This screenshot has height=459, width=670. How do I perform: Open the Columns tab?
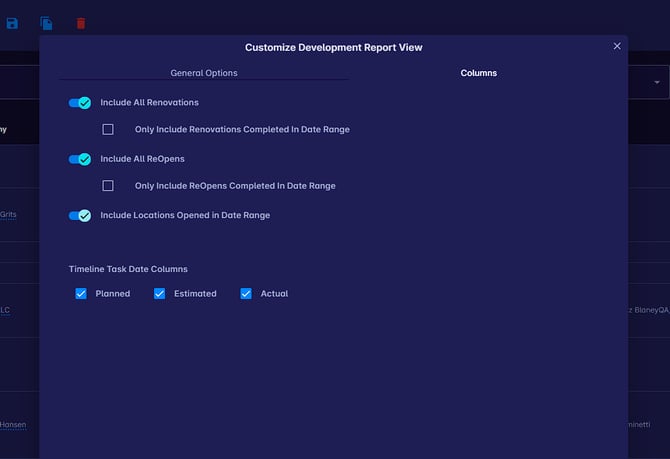pos(478,73)
